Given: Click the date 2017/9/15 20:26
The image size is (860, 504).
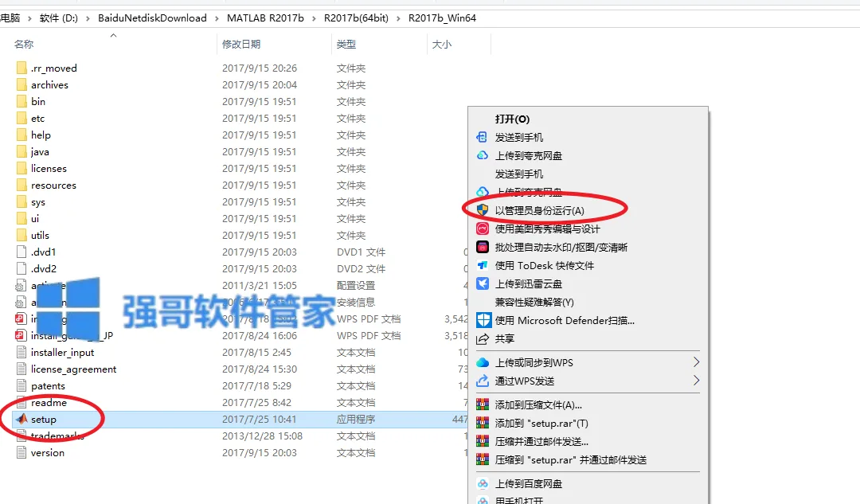Looking at the screenshot, I should coord(260,68).
